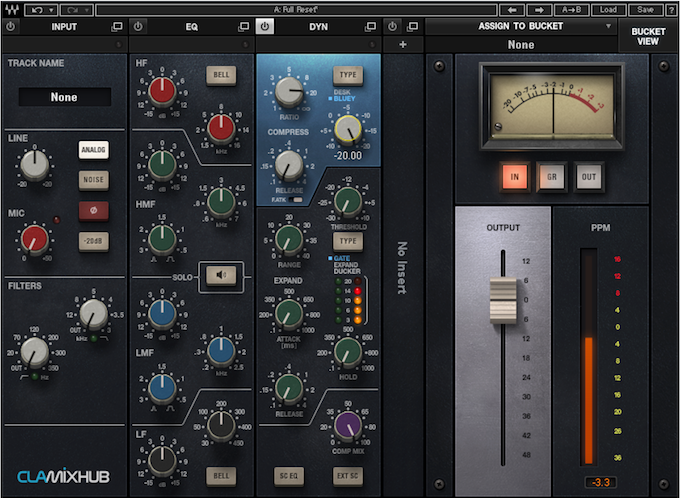Toggle the EXT SC button
The height and width of the screenshot is (498, 680).
point(348,476)
